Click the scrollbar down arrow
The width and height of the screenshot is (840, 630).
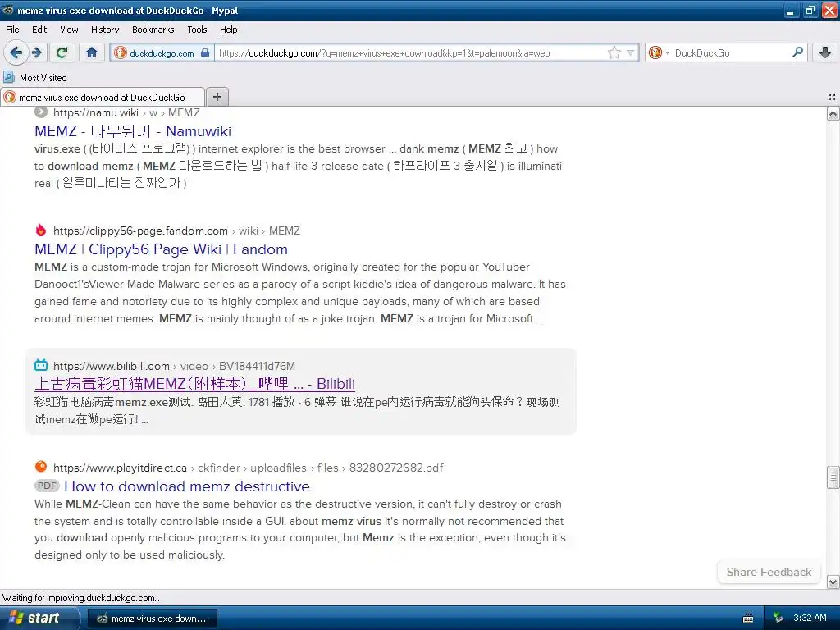[833, 582]
